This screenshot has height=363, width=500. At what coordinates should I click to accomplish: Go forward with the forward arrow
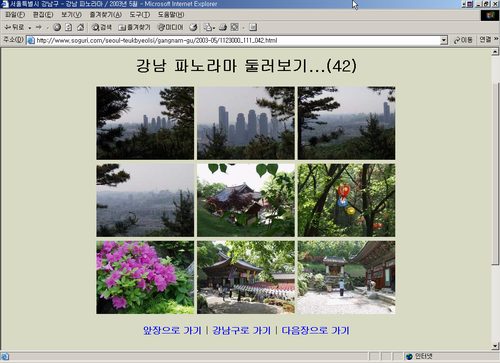39,27
